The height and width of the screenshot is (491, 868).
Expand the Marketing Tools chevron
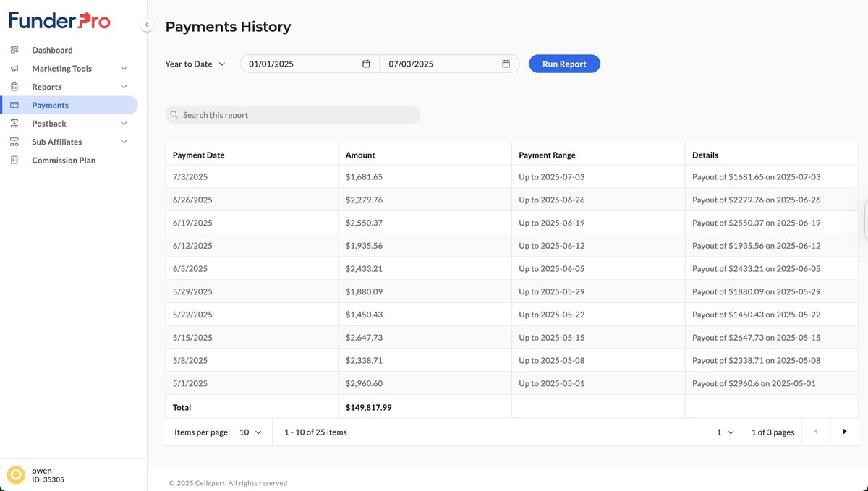(124, 69)
